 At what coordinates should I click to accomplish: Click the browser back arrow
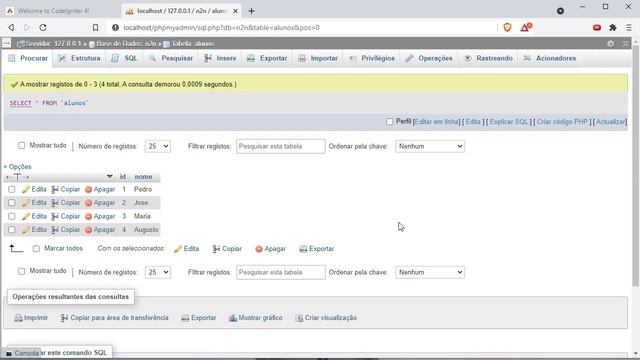(11, 27)
